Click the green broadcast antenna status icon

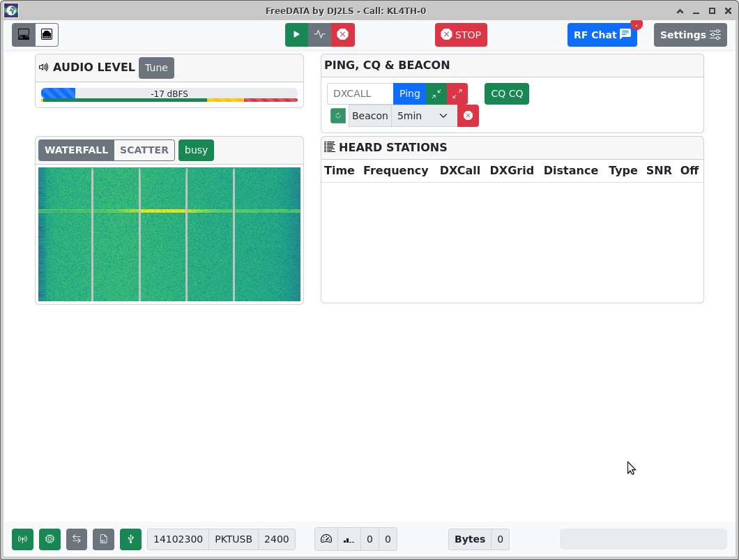point(22,539)
